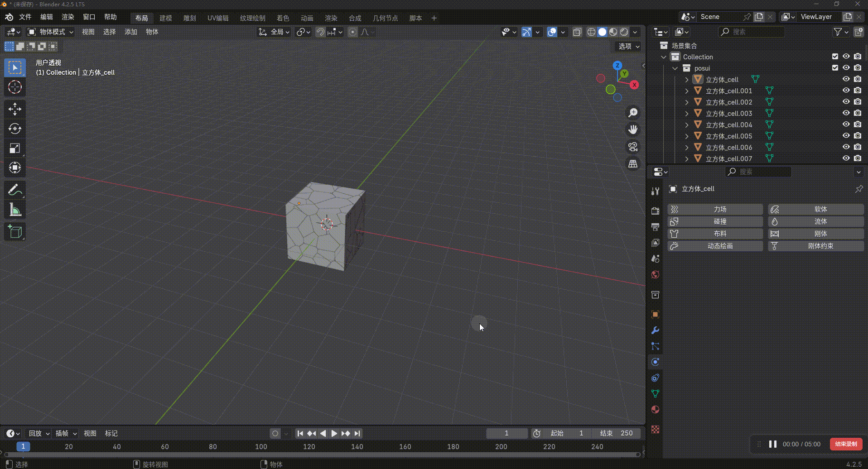
Task: Switch to the 建模 workspace tab
Action: pos(165,18)
